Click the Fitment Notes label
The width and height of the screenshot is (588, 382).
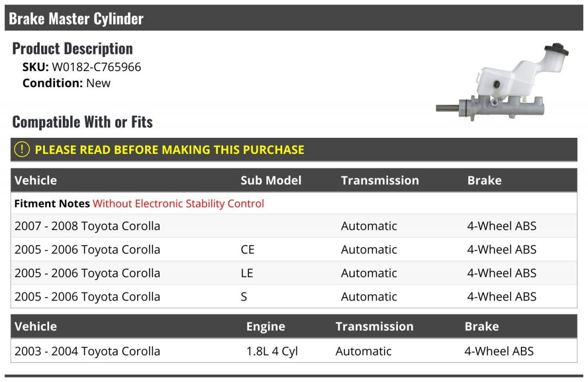coord(52,204)
